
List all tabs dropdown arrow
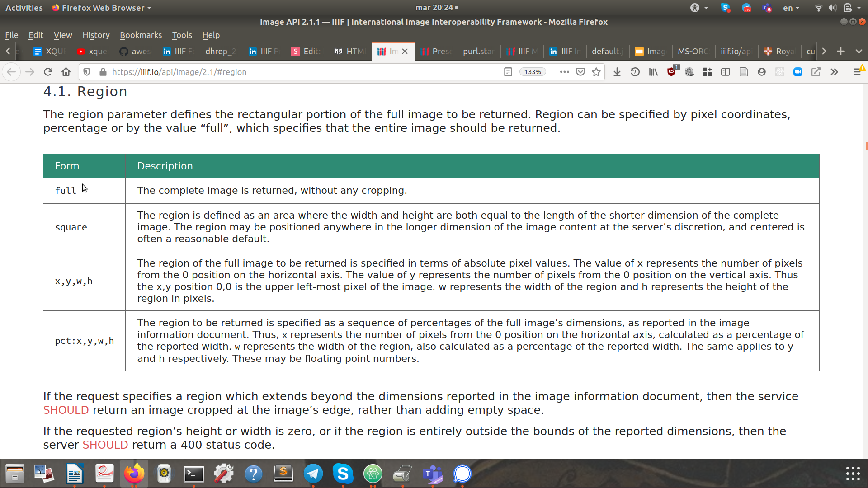(859, 52)
